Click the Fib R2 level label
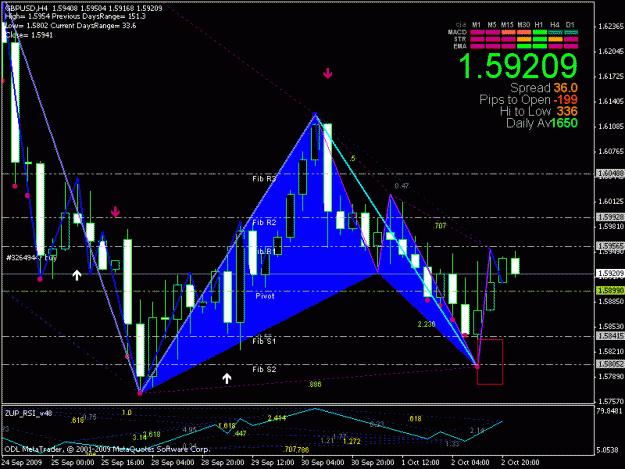This screenshot has width=625, height=469. (x=264, y=222)
